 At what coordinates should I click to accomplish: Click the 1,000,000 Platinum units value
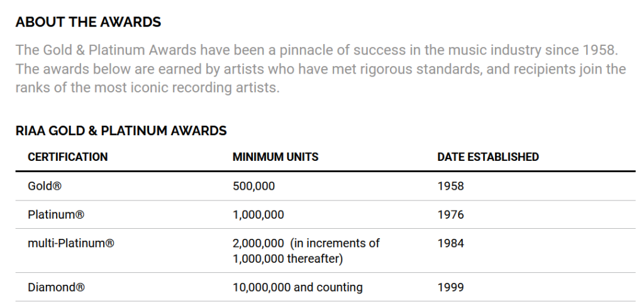[258, 215]
